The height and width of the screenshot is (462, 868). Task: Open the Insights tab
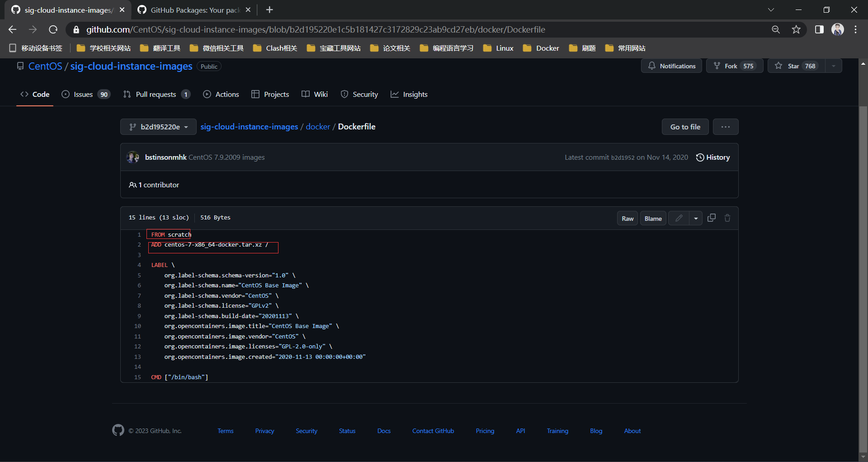point(409,94)
